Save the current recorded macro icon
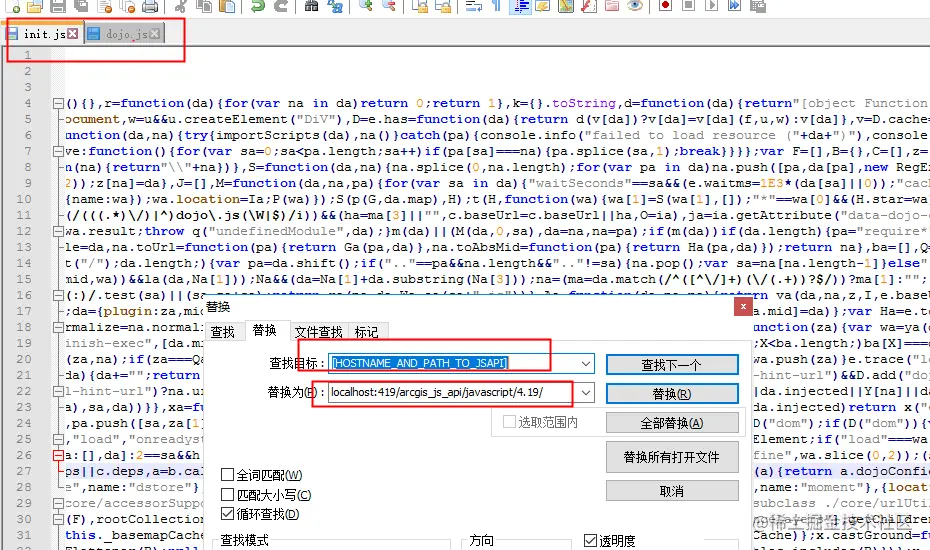This screenshot has width=930, height=550. [x=757, y=6]
